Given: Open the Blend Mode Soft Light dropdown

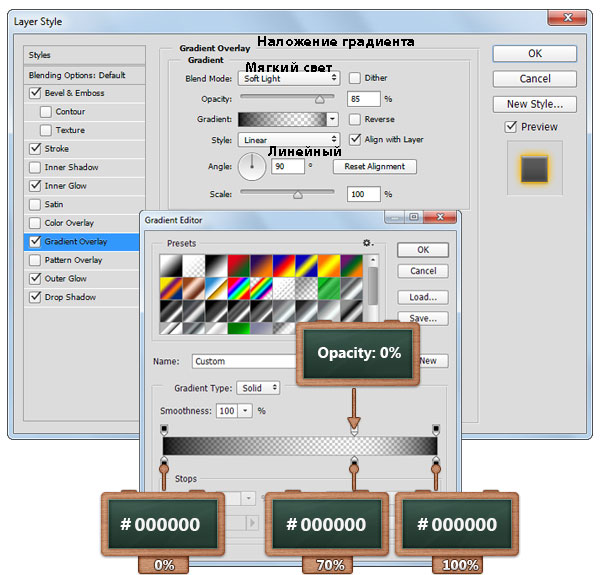Looking at the screenshot, I should click(289, 78).
